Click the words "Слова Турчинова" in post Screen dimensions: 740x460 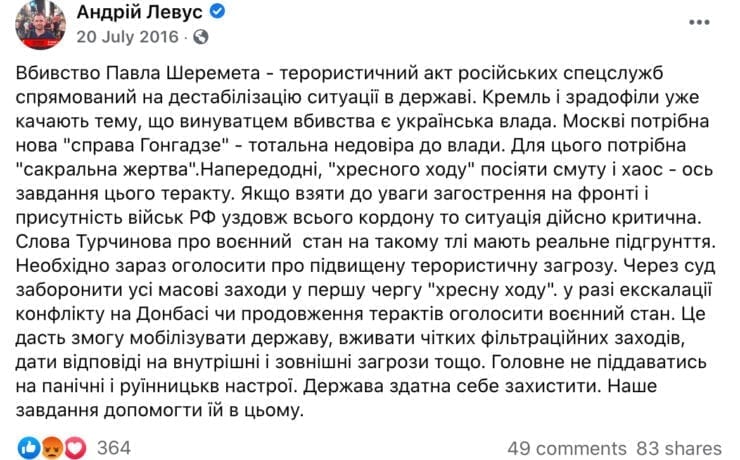pos(93,242)
